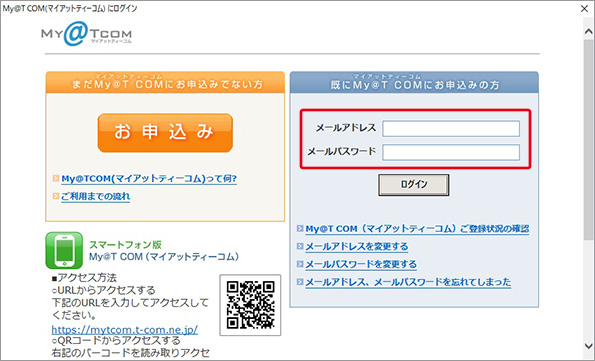Viewport: 595px width, 361px height.
Task: Click the QRコードからアクセスする text
Action: [119, 341]
